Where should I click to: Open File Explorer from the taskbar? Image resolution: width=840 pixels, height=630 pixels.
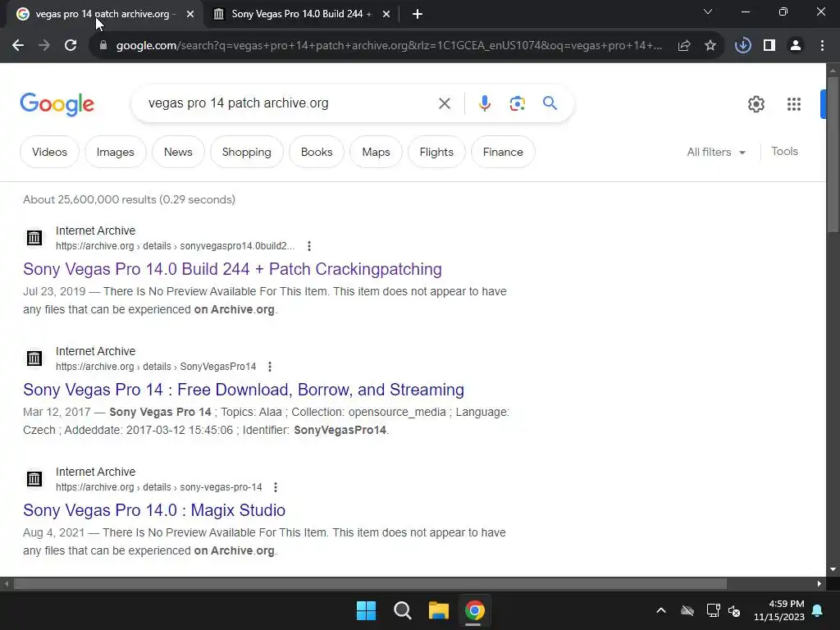coord(438,610)
